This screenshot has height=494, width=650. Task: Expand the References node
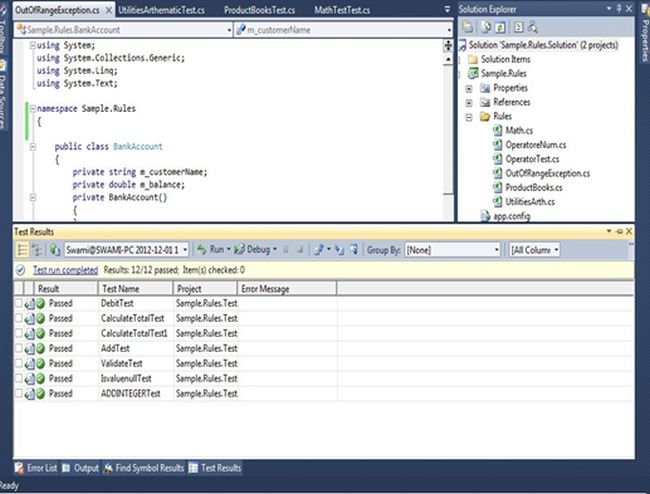click(x=469, y=102)
